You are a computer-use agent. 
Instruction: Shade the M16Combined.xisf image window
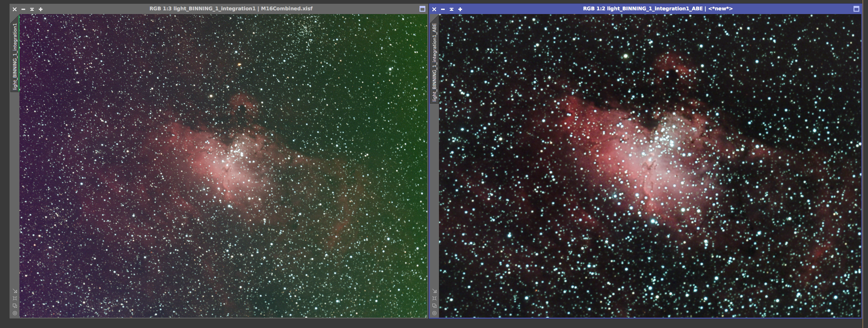tap(32, 9)
